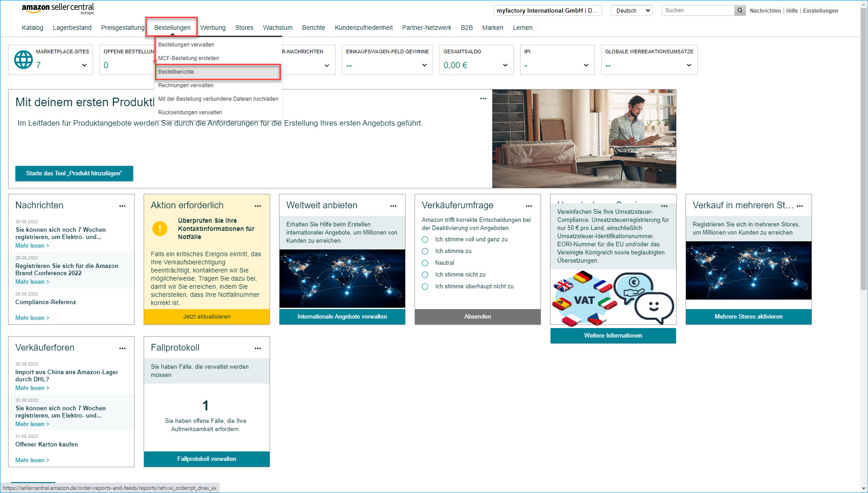Open the three-dot menu on the first product banner

(483, 99)
